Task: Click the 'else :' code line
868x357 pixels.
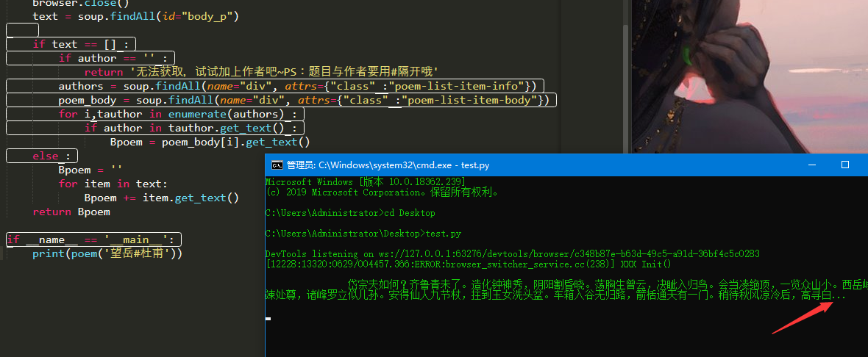Action: click(52, 156)
